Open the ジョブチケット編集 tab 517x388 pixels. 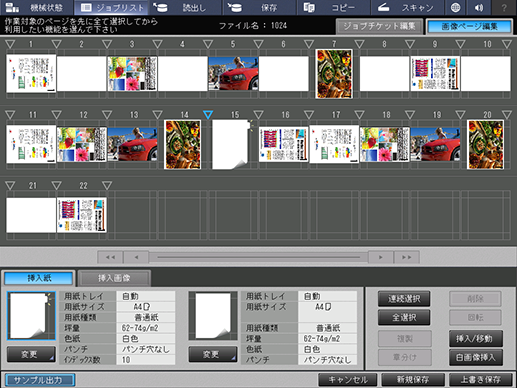click(379, 26)
